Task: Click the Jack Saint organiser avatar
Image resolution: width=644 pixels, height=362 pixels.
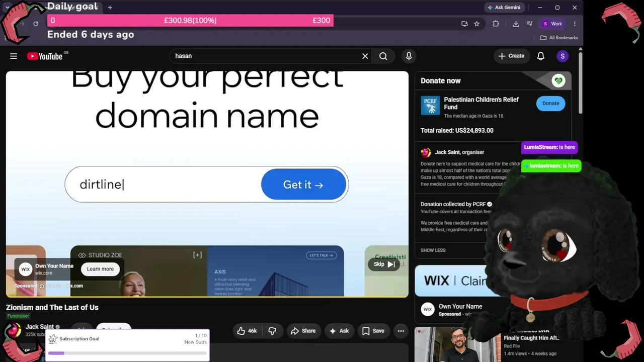Action: (426, 152)
